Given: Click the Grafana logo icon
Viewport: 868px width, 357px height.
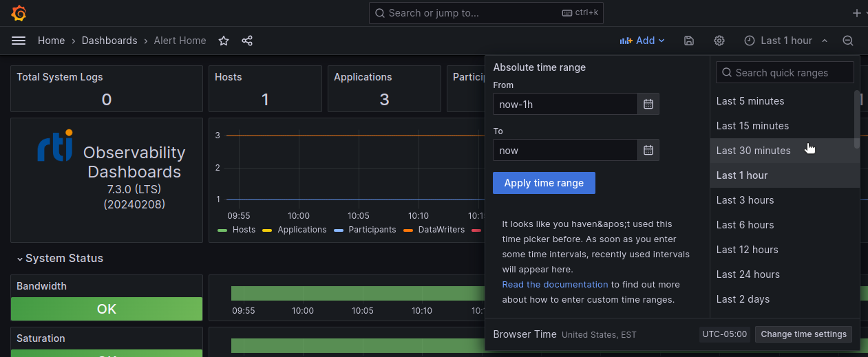Looking at the screenshot, I should click(x=19, y=13).
